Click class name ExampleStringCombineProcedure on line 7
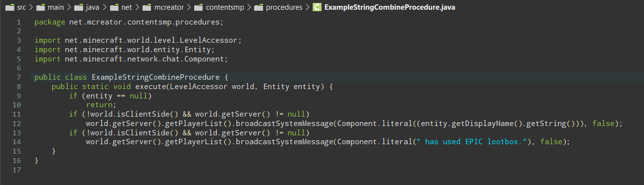The image size is (644, 185). click(x=155, y=77)
